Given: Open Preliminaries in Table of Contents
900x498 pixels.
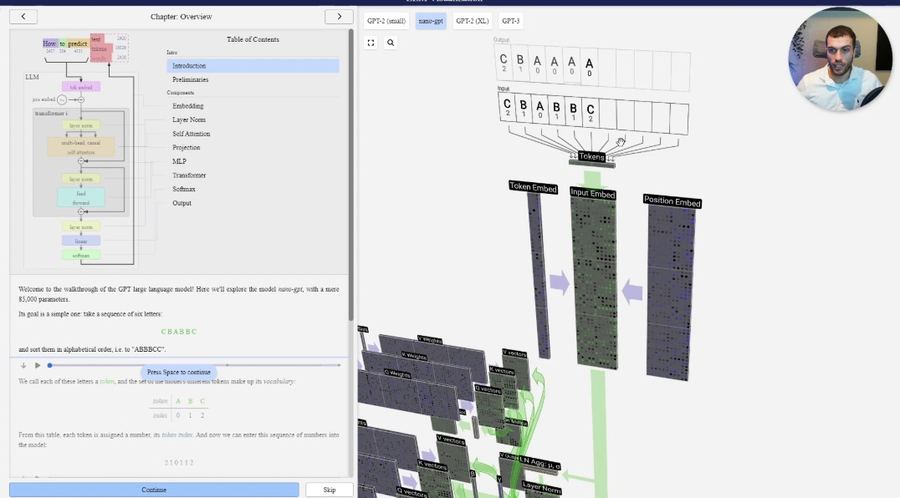Looking at the screenshot, I should pyautogui.click(x=190, y=80).
